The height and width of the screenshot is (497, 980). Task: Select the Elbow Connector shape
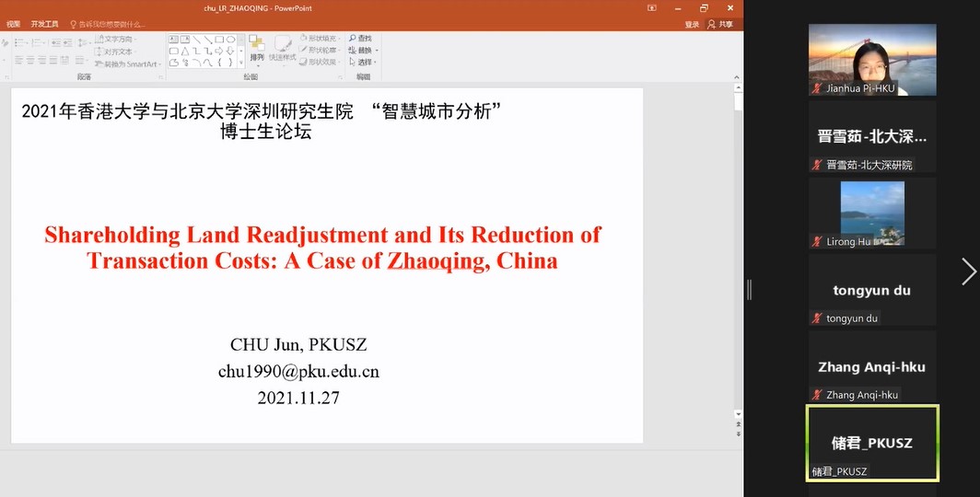pos(197,52)
